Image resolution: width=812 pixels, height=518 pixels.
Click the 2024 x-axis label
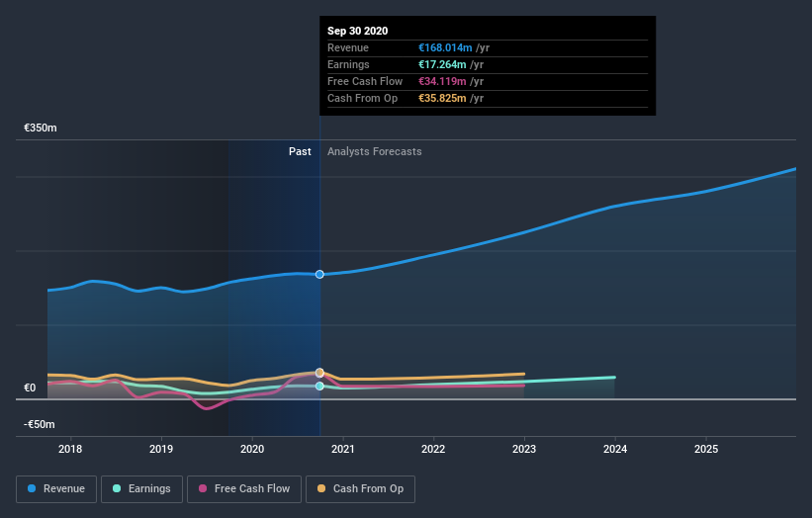(615, 449)
